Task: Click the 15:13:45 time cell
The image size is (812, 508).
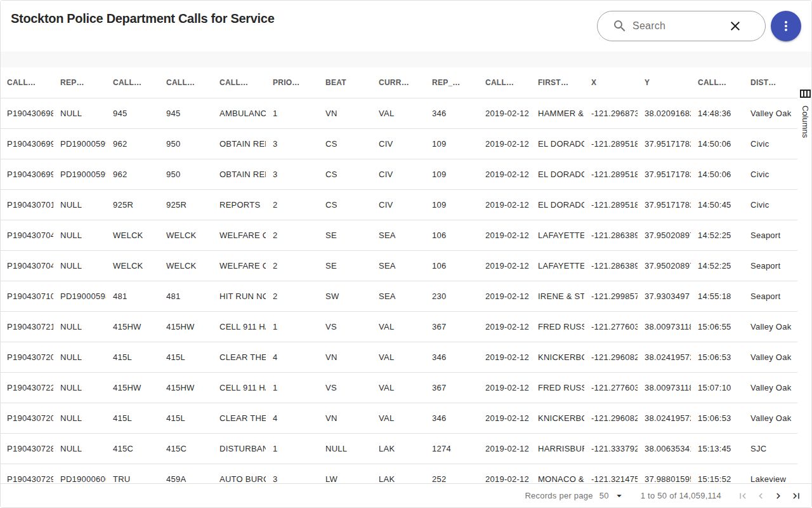Action: click(714, 449)
